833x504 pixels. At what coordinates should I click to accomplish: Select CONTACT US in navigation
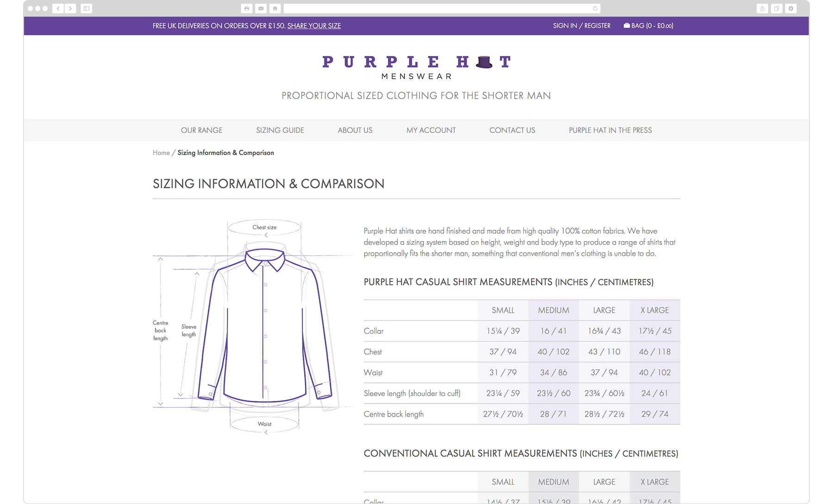(x=512, y=131)
